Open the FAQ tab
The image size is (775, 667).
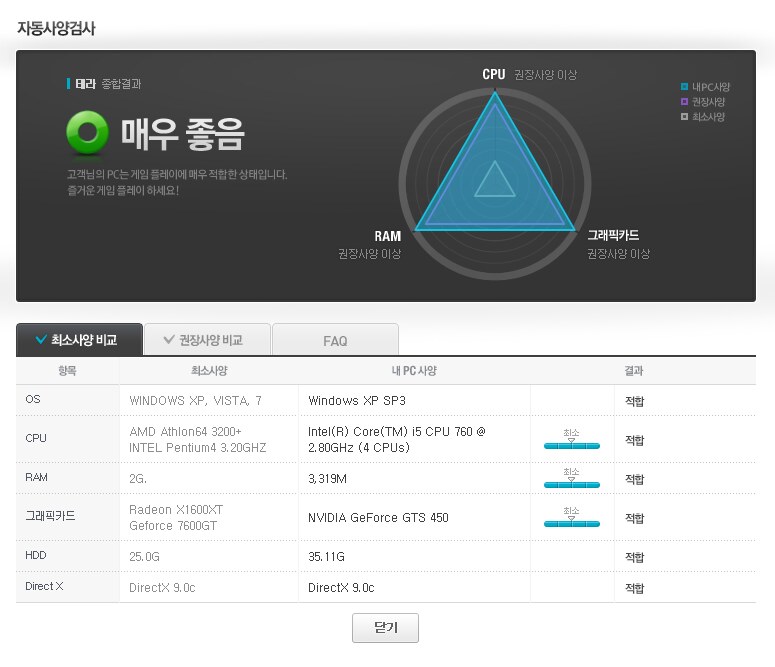tap(335, 340)
